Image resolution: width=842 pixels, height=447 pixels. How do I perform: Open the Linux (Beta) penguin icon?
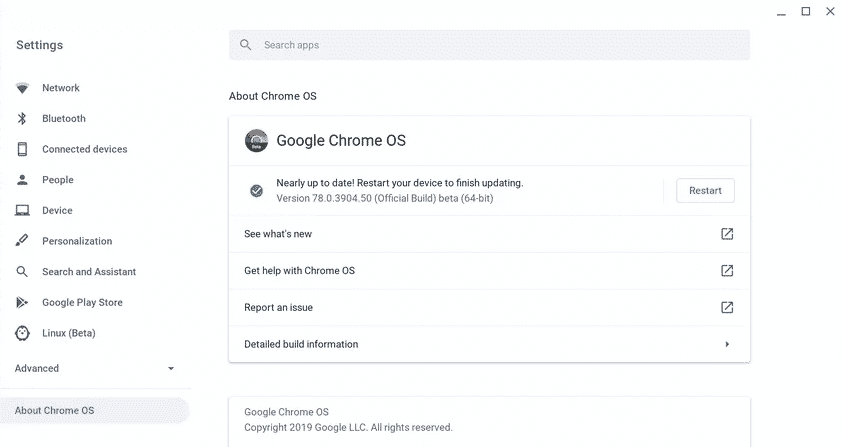click(x=22, y=333)
